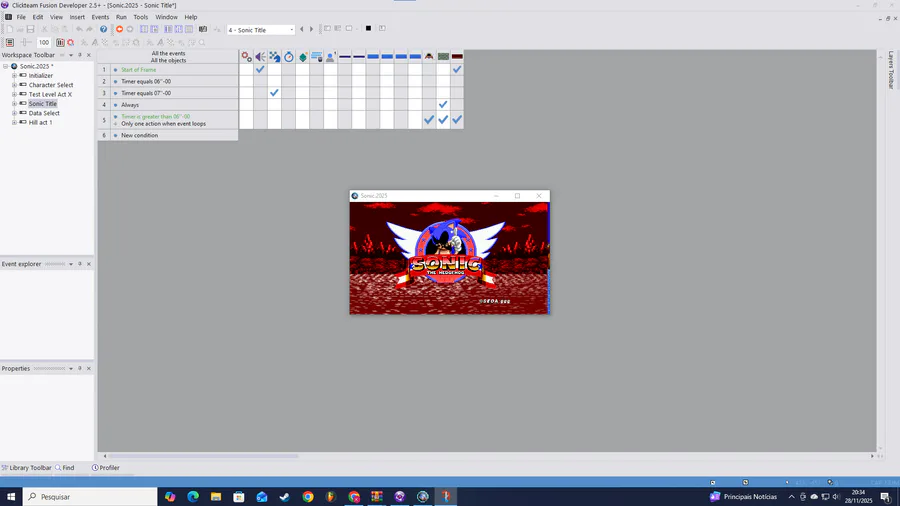Click the green background object column icon
Viewport: 900px width, 506px height.
[443, 56]
